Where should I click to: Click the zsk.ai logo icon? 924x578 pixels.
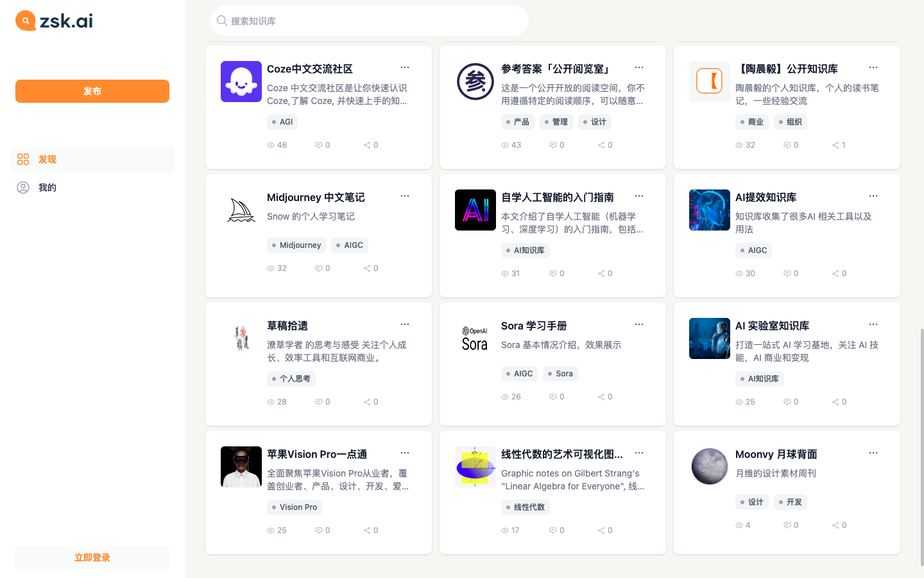(26, 21)
